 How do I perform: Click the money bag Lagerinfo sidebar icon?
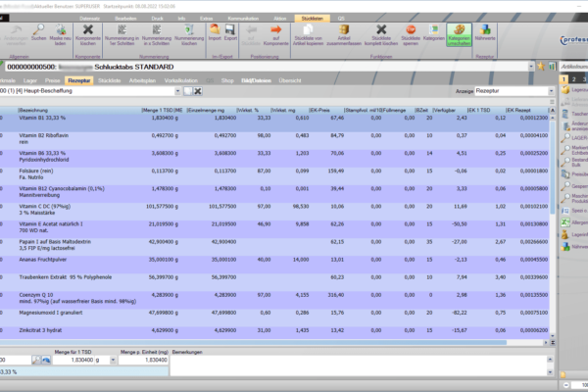click(x=565, y=234)
